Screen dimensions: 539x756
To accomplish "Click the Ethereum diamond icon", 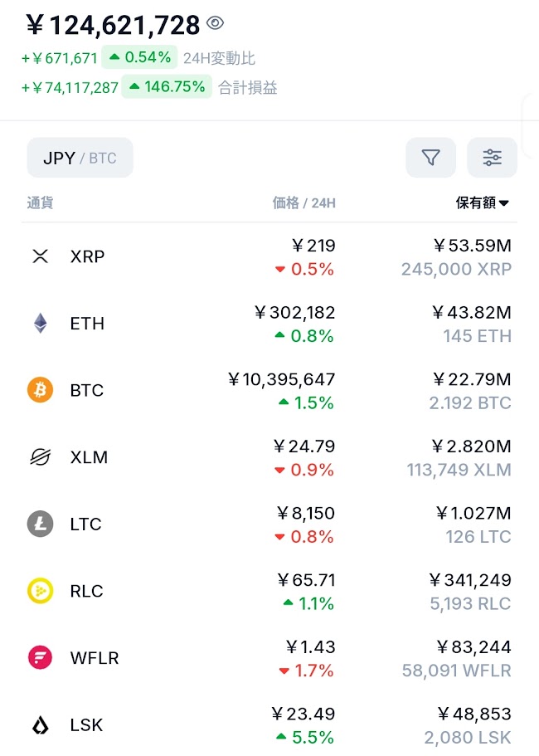I will (x=40, y=324).
